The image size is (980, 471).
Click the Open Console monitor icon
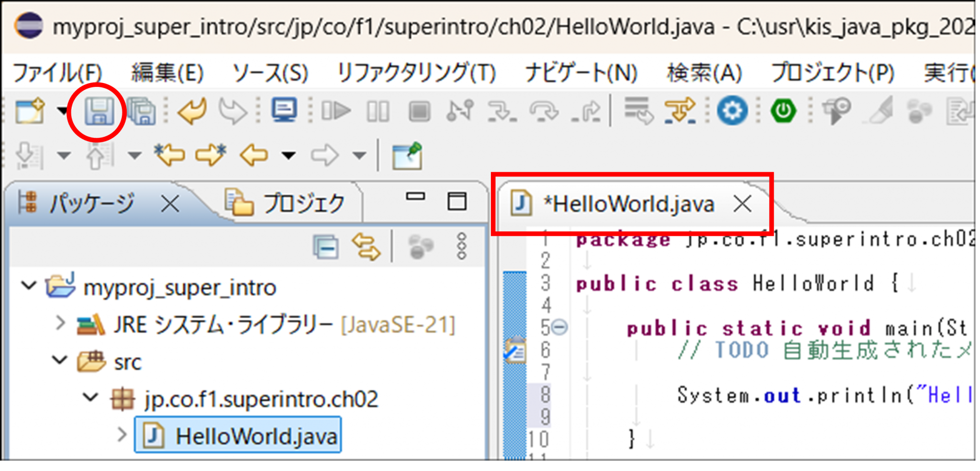(284, 110)
